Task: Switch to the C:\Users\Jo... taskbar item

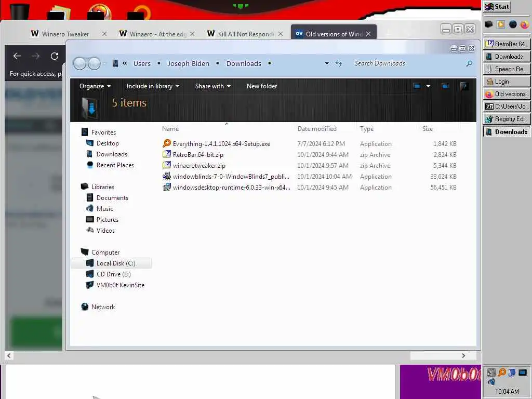Action: click(507, 107)
